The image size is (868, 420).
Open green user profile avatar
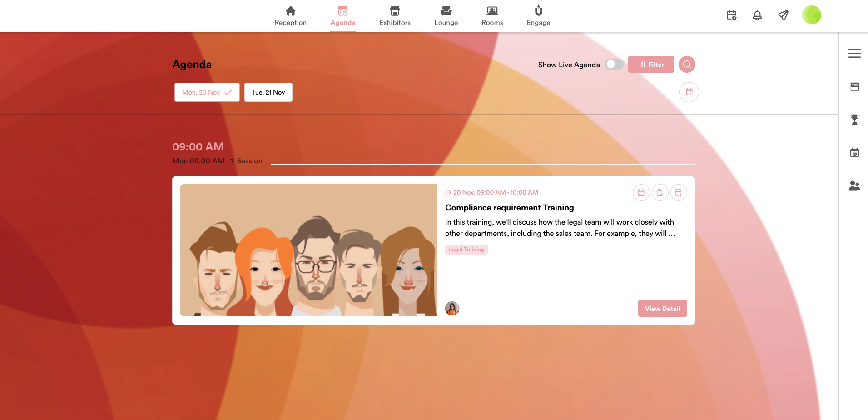(x=812, y=15)
